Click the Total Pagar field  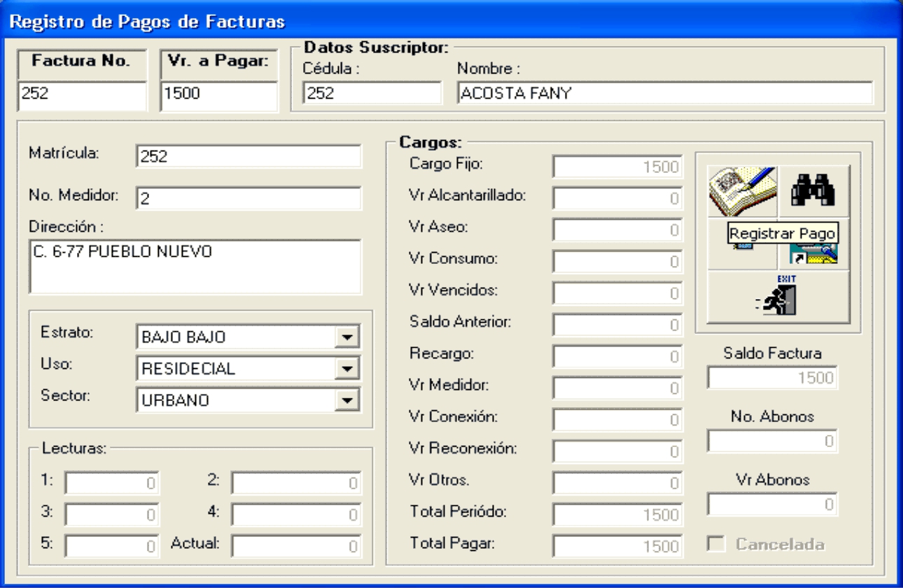(x=617, y=546)
